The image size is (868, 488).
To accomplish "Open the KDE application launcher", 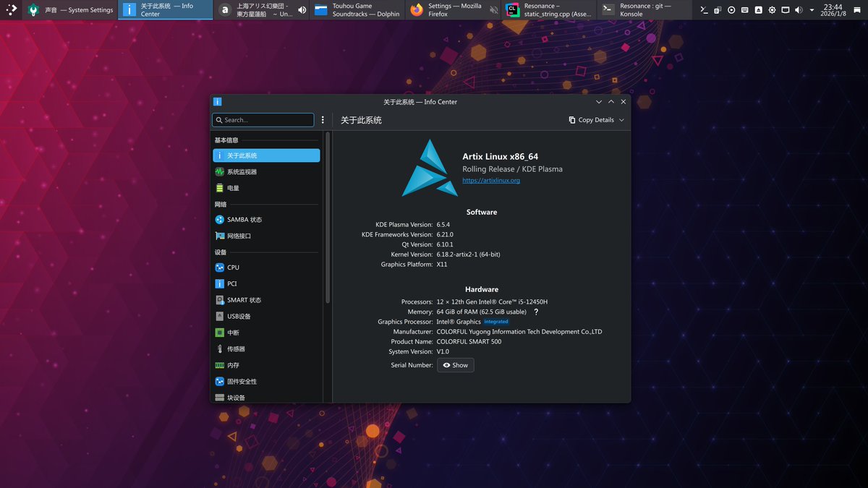I will [x=12, y=10].
